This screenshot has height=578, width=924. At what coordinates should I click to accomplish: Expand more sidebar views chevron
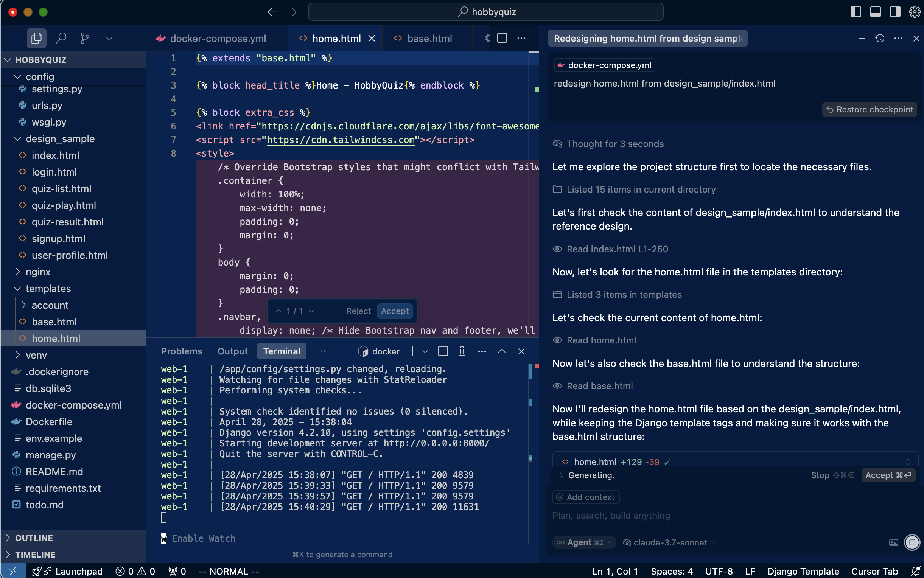109,38
